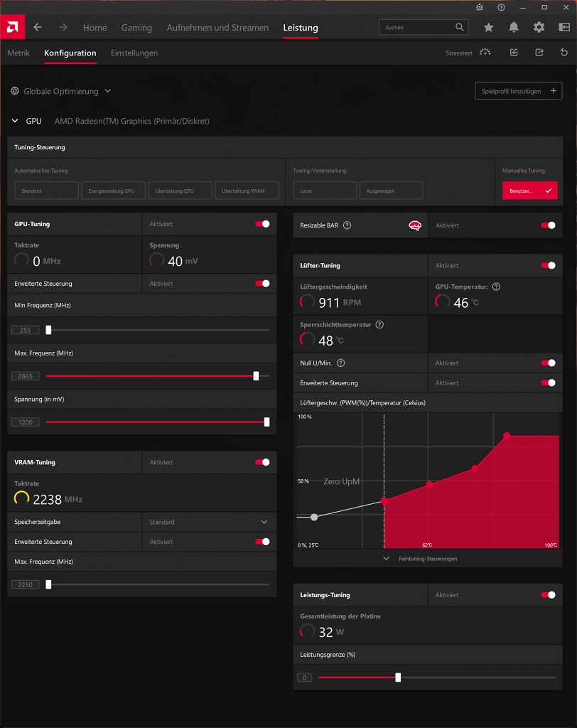Toggle the Lüfter-Tuning switch
Screen dimensions: 577x728
point(548,266)
